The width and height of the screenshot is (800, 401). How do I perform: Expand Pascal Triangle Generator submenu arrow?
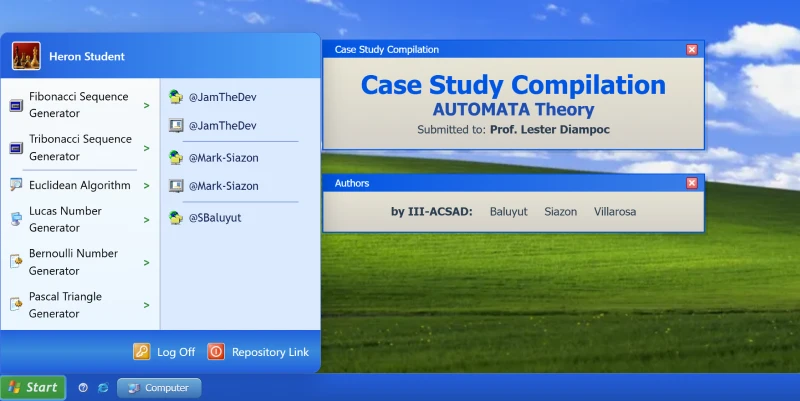[x=146, y=305]
